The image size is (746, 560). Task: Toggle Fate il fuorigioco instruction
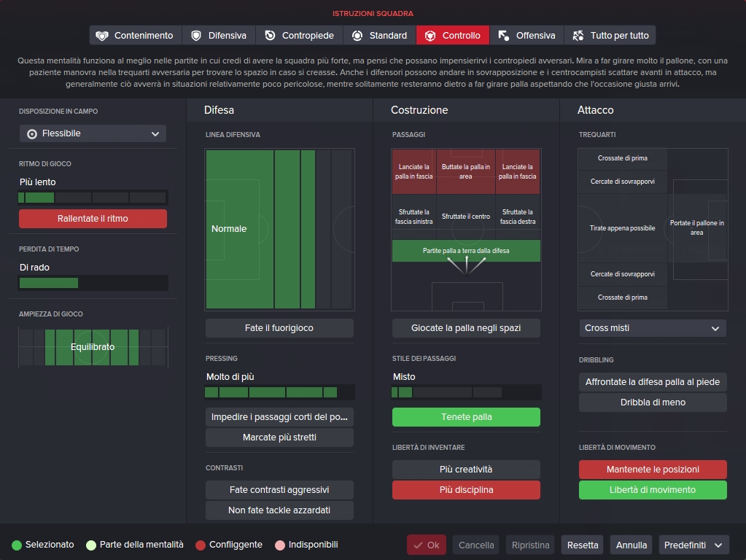[x=279, y=328]
